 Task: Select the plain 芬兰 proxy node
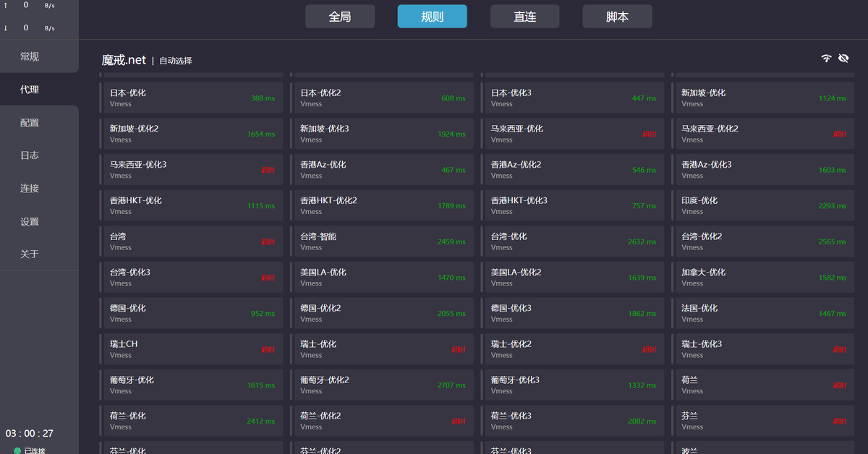pos(762,421)
